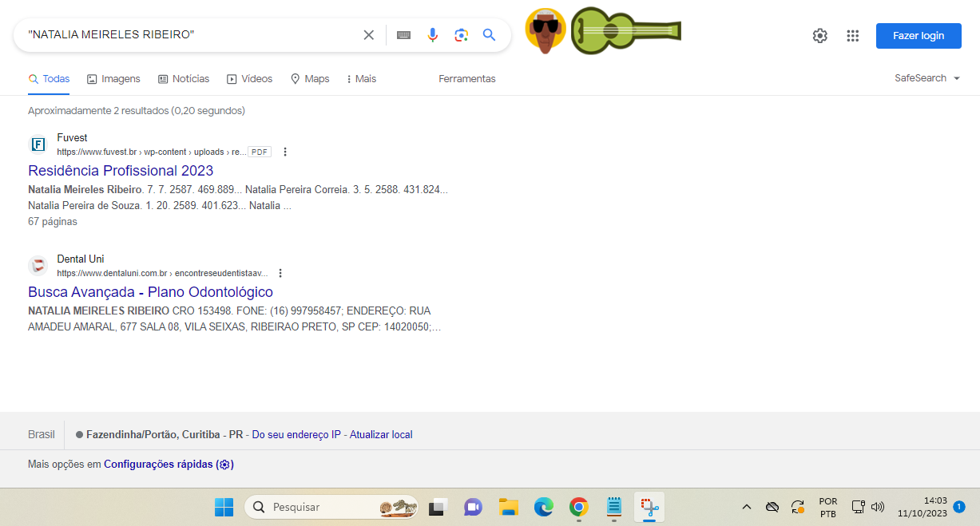
Task: Clear the search box text
Action: coord(368,35)
